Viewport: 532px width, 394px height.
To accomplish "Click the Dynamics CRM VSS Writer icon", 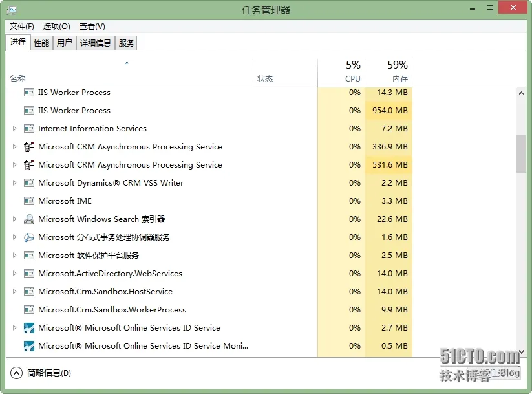I will point(29,182).
